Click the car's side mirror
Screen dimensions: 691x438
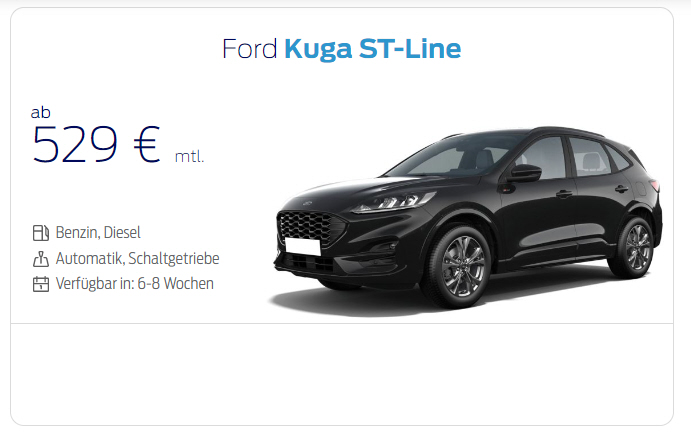[524, 173]
